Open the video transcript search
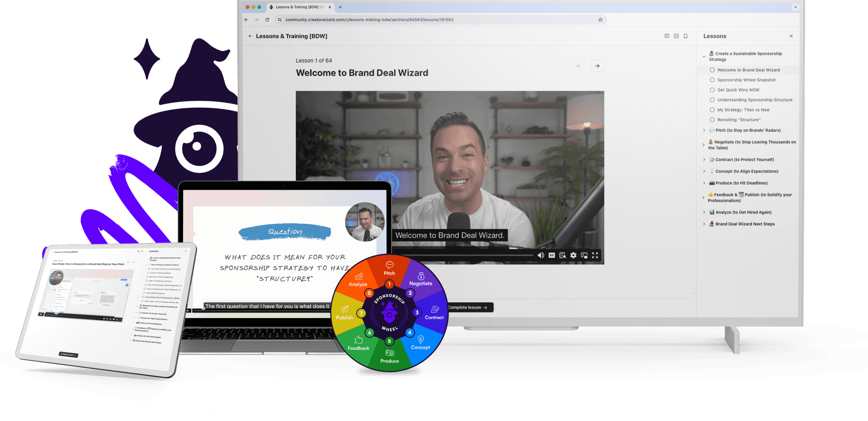868x421 pixels. pyautogui.click(x=563, y=255)
